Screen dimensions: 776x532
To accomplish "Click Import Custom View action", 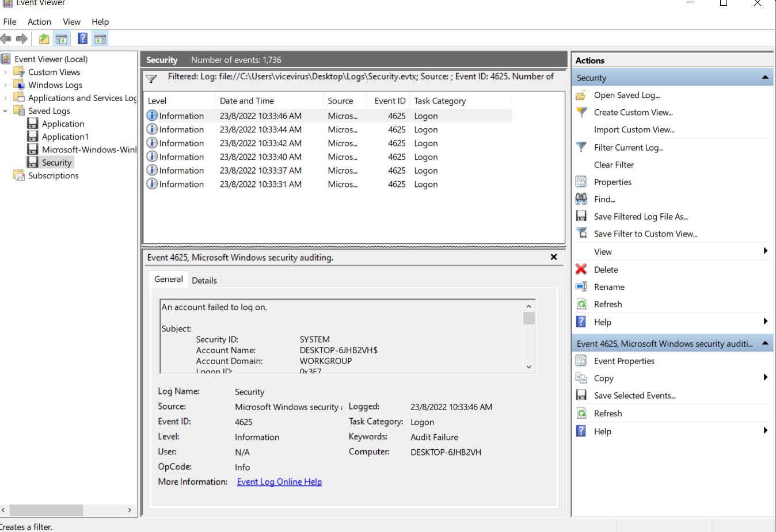I will (634, 130).
